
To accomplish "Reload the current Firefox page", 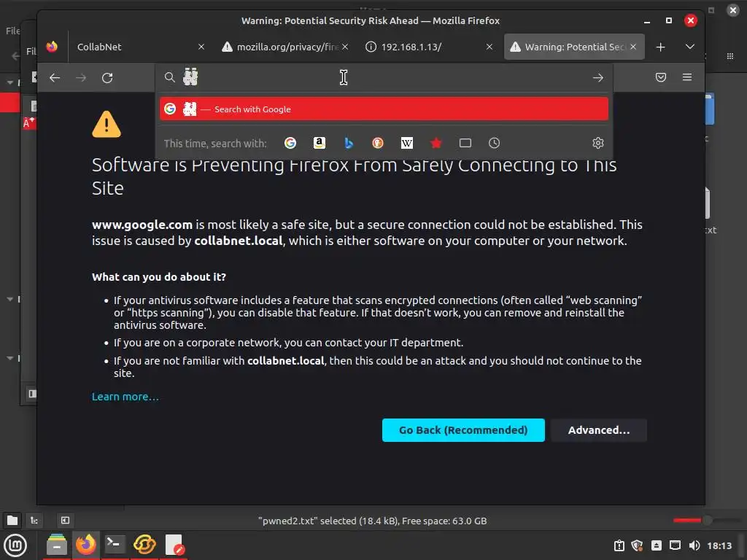I will point(107,77).
